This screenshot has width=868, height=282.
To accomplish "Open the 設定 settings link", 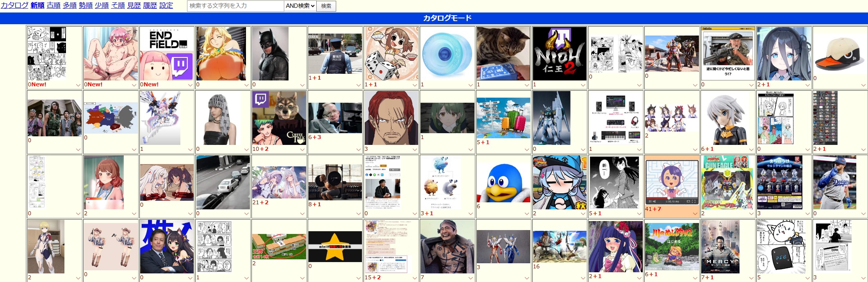I will click(x=166, y=5).
